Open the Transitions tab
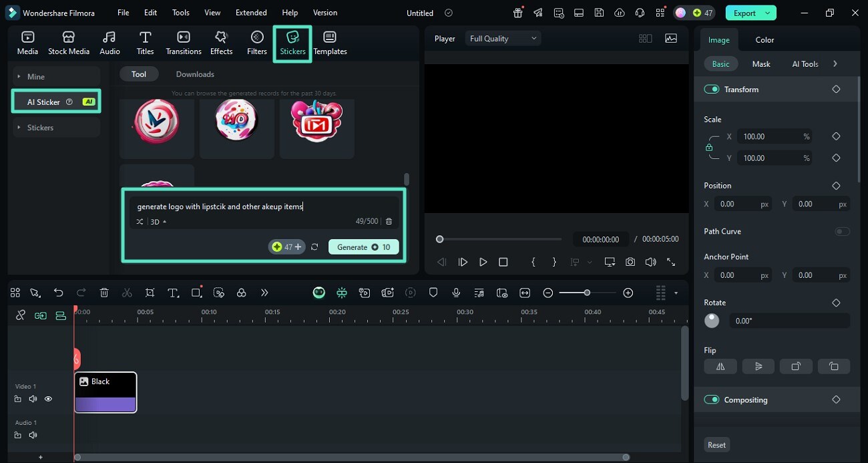This screenshot has height=463, width=868. click(x=184, y=43)
